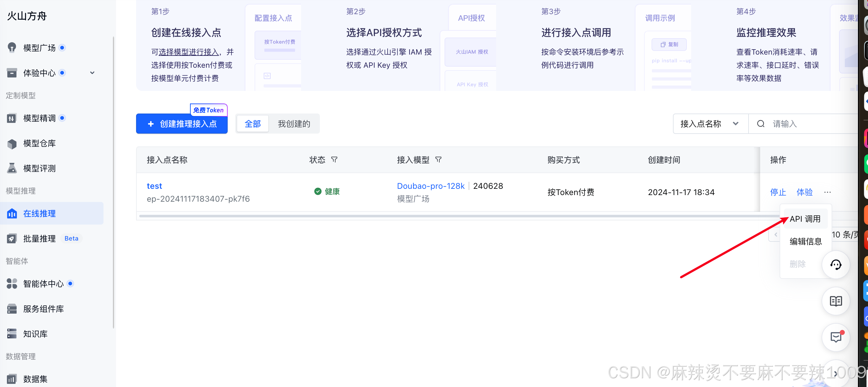Expand the 体验中心 sidebar chevron
868x387 pixels.
click(x=92, y=73)
